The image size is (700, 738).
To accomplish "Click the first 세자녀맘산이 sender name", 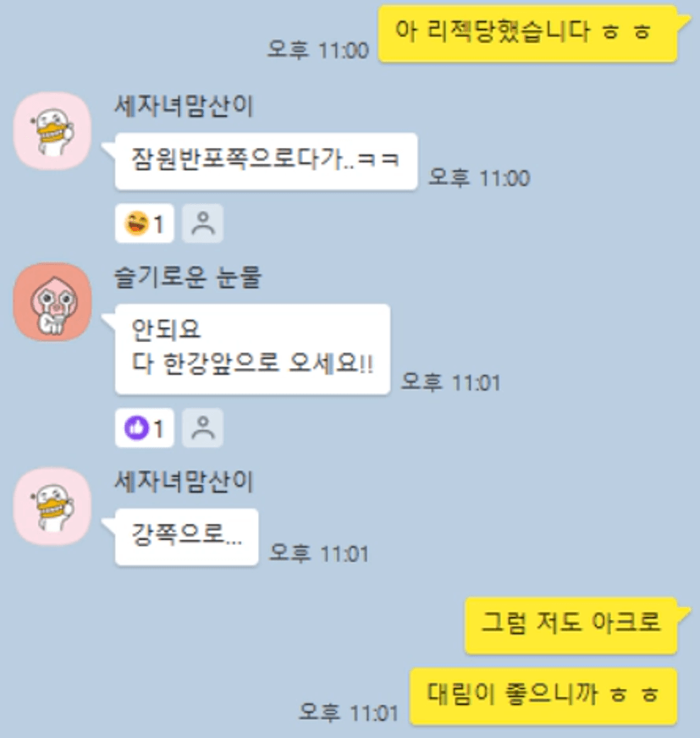I will click(x=184, y=106).
